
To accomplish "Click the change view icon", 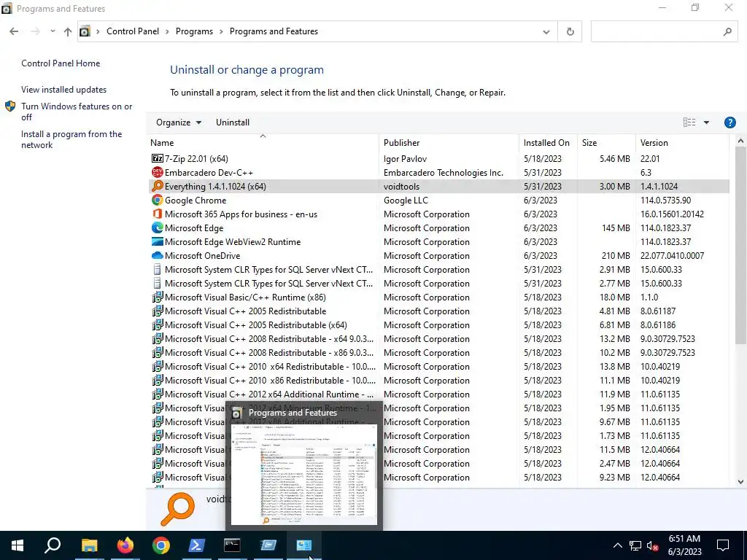I will point(689,122).
